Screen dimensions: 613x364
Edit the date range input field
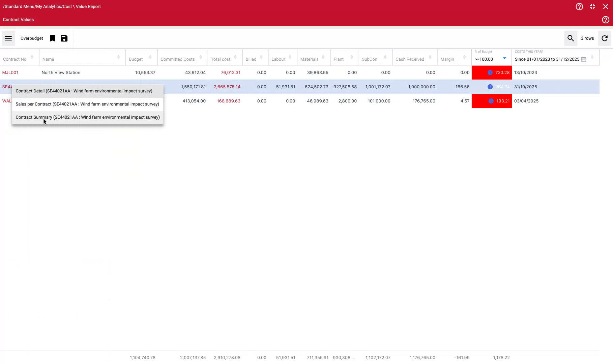[547, 59]
